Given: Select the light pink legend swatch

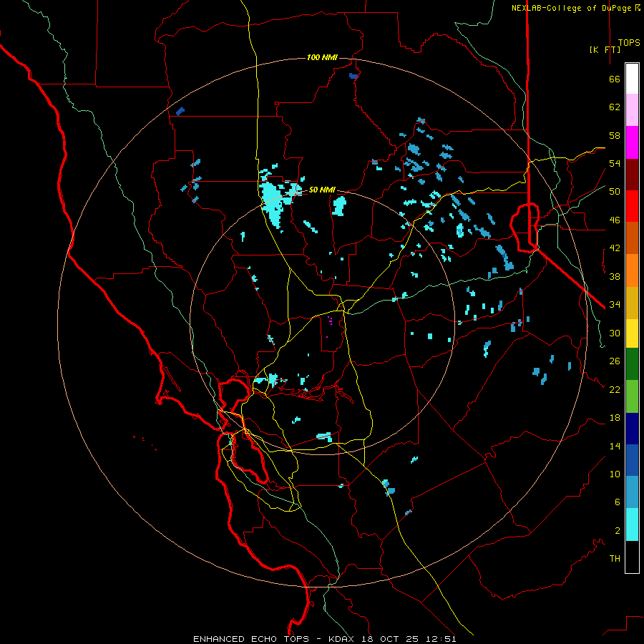Looking at the screenshot, I should tap(632, 110).
